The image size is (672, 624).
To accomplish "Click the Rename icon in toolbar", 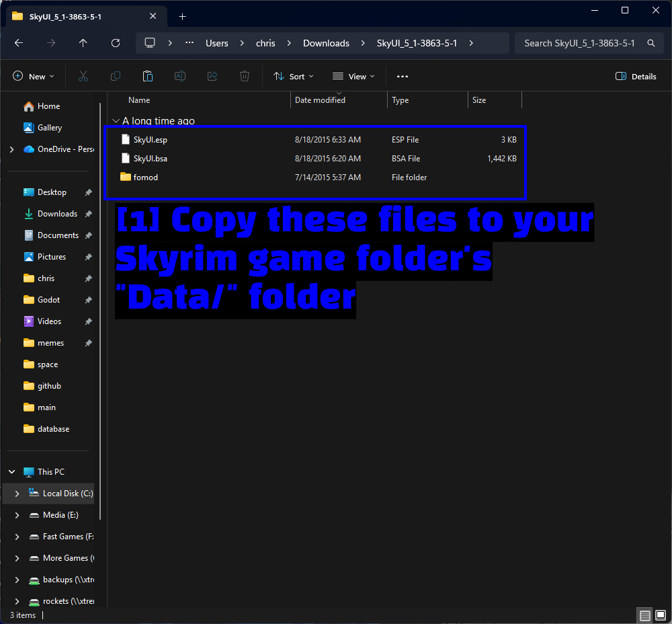I will point(180,77).
